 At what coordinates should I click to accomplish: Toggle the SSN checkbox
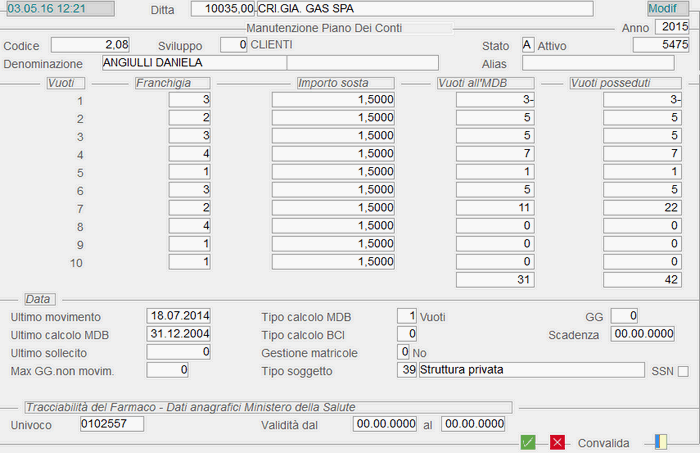coord(683,371)
